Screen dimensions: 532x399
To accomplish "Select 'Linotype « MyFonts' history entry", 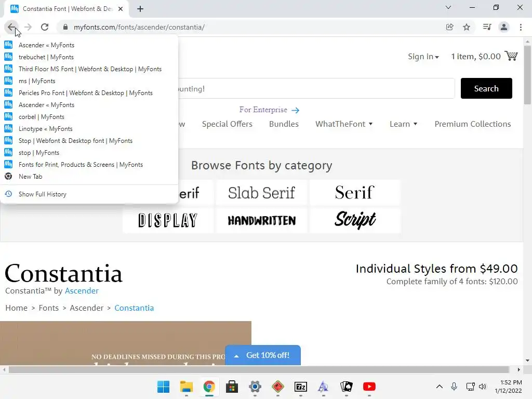I will point(89,129).
